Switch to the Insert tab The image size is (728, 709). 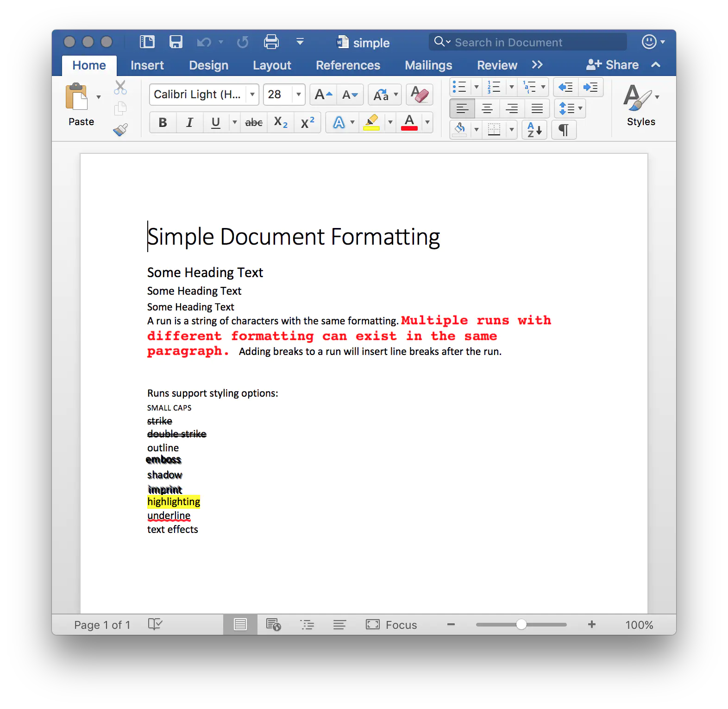click(147, 65)
